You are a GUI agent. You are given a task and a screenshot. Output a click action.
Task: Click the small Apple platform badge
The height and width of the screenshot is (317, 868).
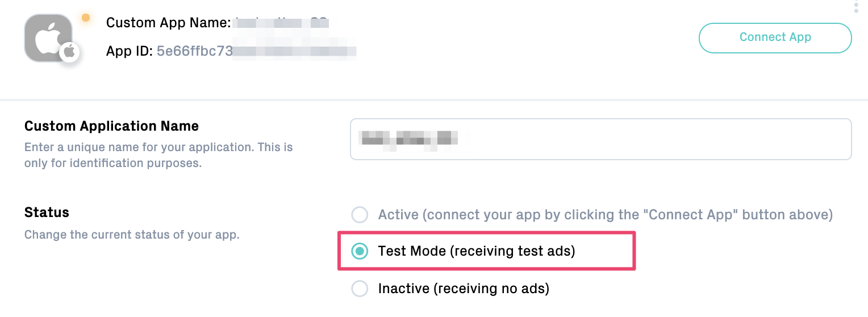tap(69, 52)
